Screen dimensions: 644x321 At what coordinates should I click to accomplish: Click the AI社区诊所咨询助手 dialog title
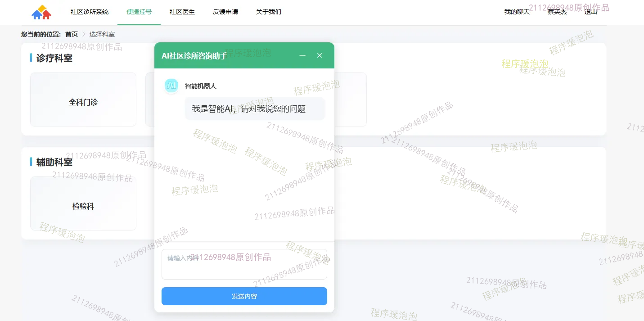click(194, 56)
